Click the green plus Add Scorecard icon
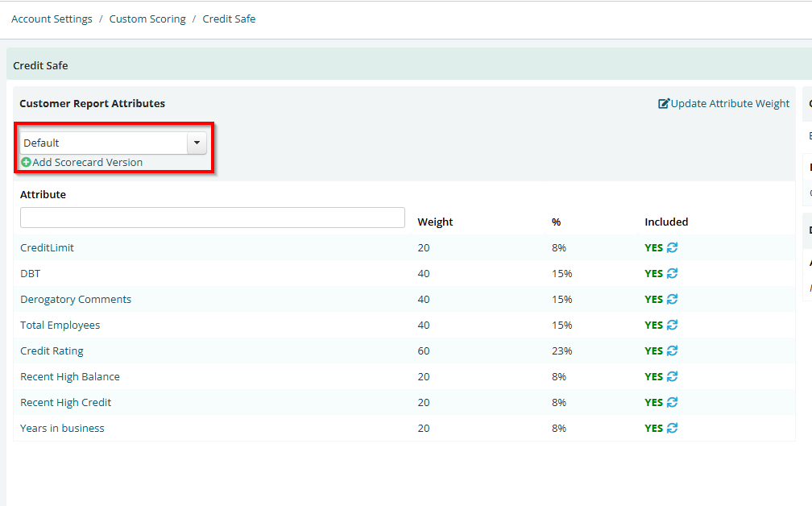 [26, 162]
